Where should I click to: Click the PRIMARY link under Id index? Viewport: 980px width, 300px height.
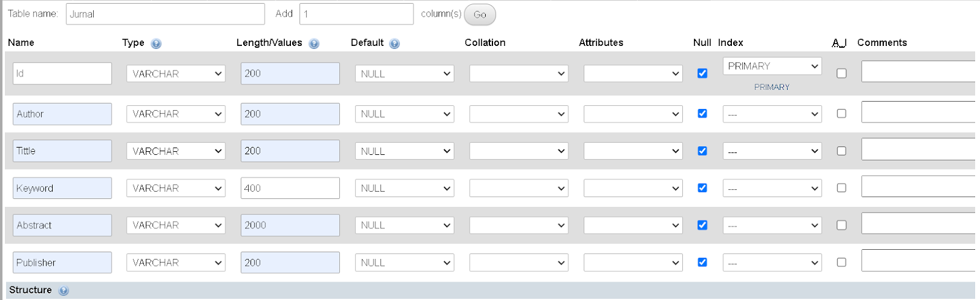(x=772, y=87)
